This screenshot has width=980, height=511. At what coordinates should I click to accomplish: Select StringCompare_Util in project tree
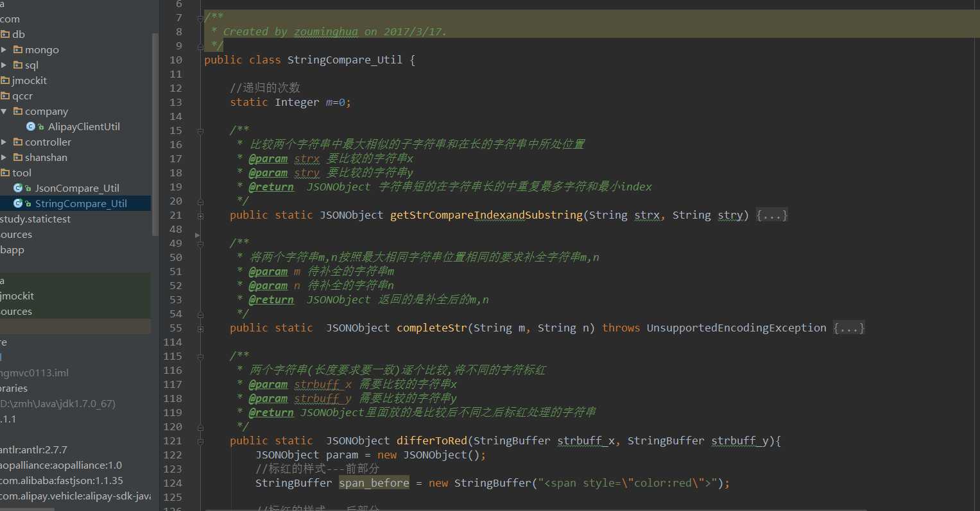[81, 203]
